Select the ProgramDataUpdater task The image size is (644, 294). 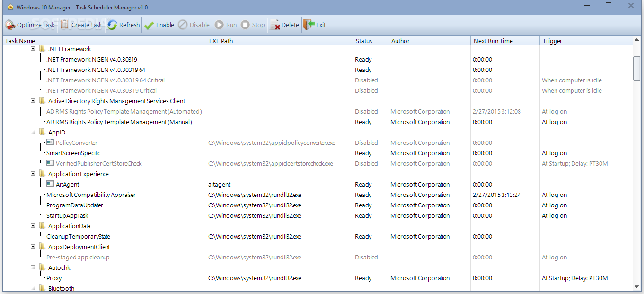tap(75, 205)
